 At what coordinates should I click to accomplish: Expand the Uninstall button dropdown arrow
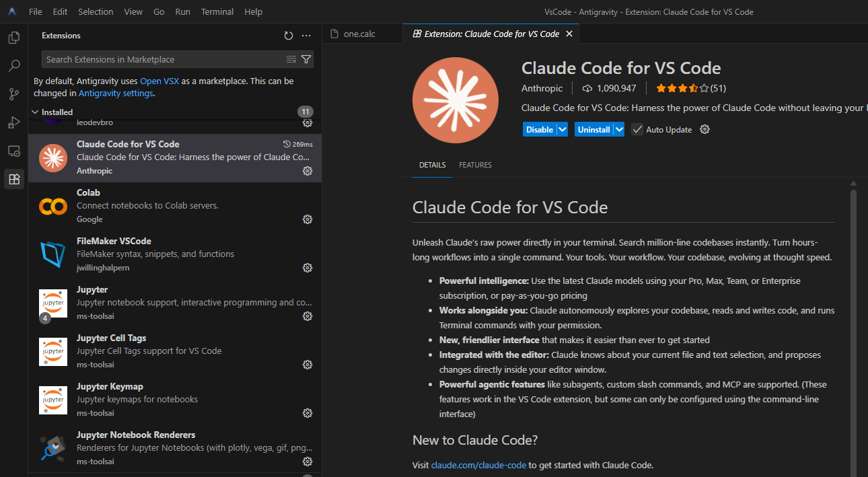(619, 130)
